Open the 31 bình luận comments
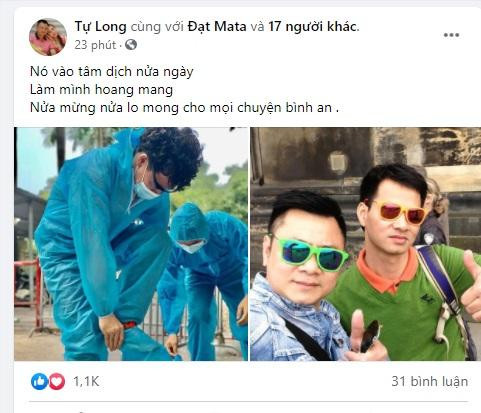 click(430, 382)
